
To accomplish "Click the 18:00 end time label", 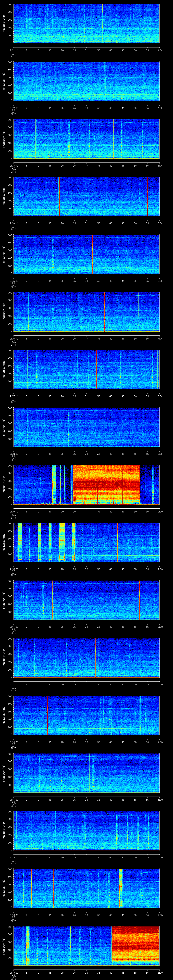I will point(159,972).
